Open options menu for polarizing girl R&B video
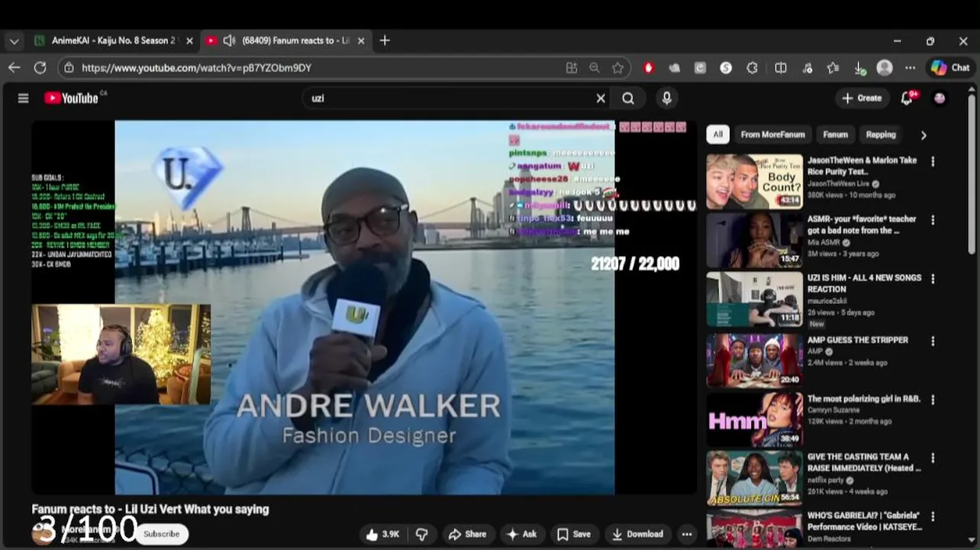The image size is (980, 550). click(933, 400)
